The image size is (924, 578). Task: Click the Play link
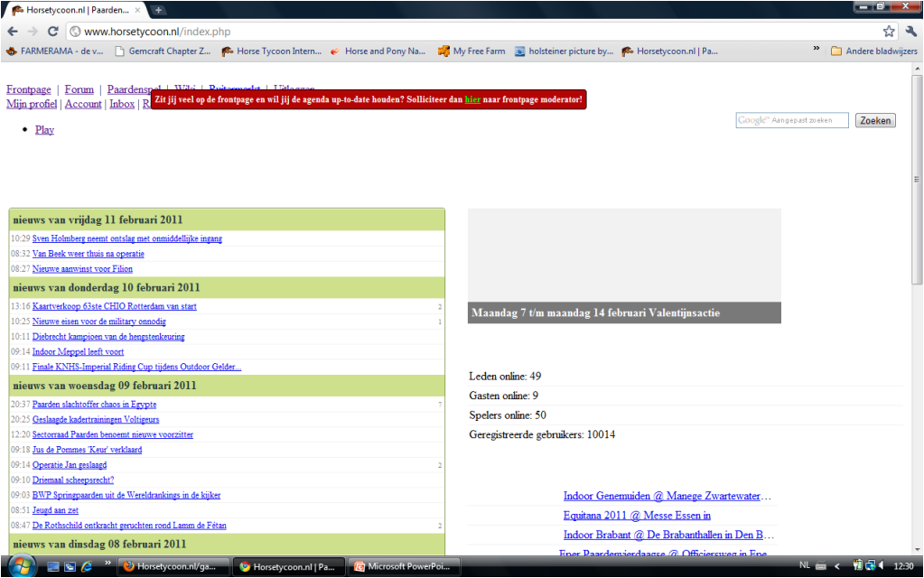click(x=44, y=129)
